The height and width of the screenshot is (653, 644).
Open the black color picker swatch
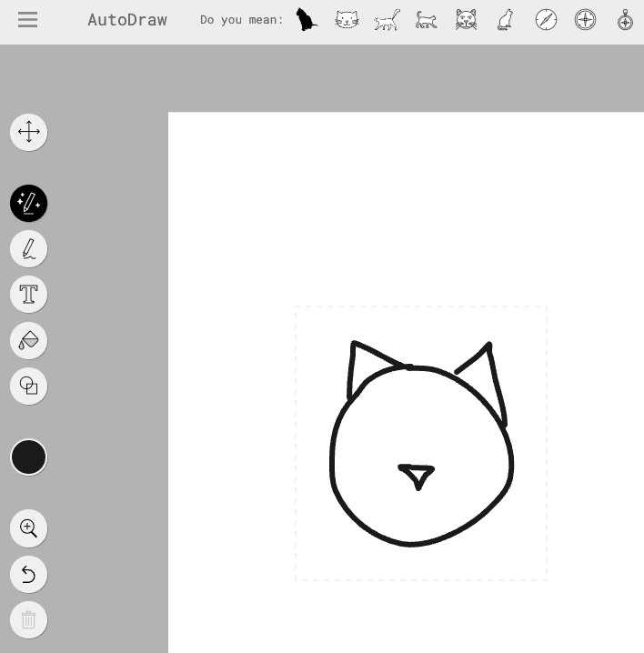coord(28,457)
